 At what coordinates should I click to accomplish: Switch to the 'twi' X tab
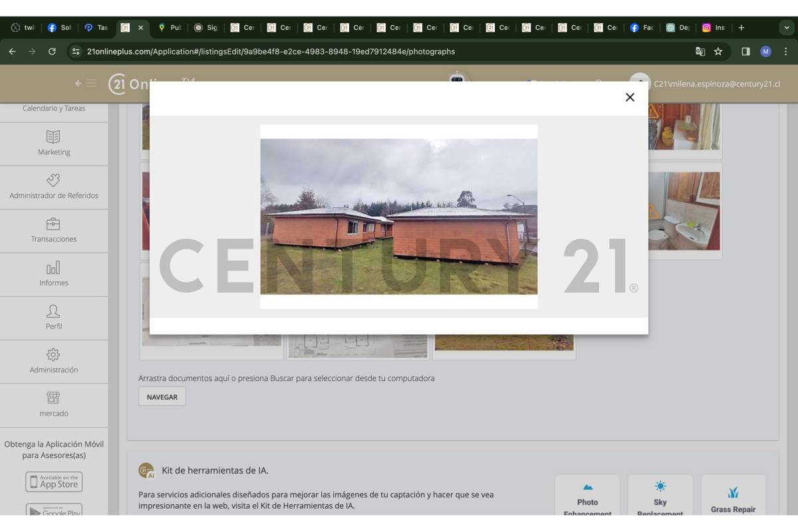(x=23, y=28)
